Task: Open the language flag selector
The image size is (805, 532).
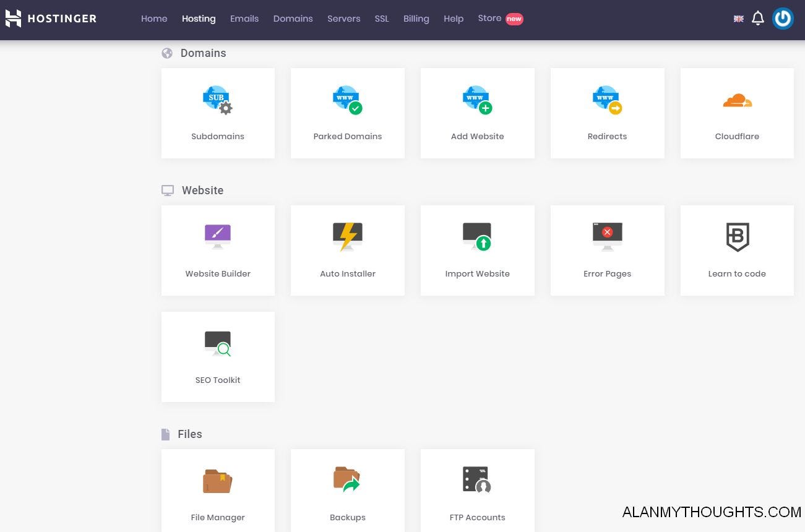Action: pos(739,19)
